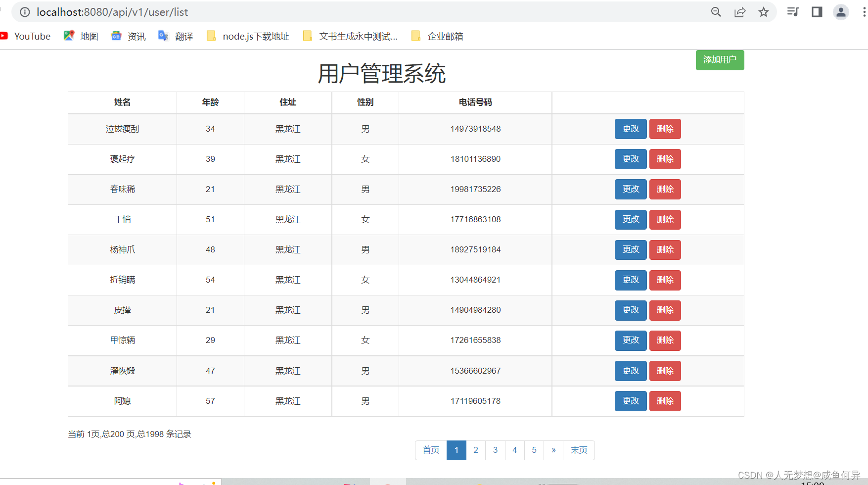This screenshot has height=485, width=868.
Task: Open the 翻译 bookmark
Action: 184,36
